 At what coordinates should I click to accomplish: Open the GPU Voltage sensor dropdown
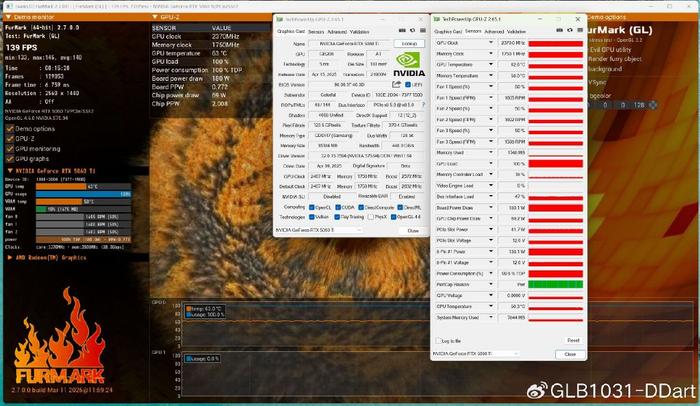491,295
